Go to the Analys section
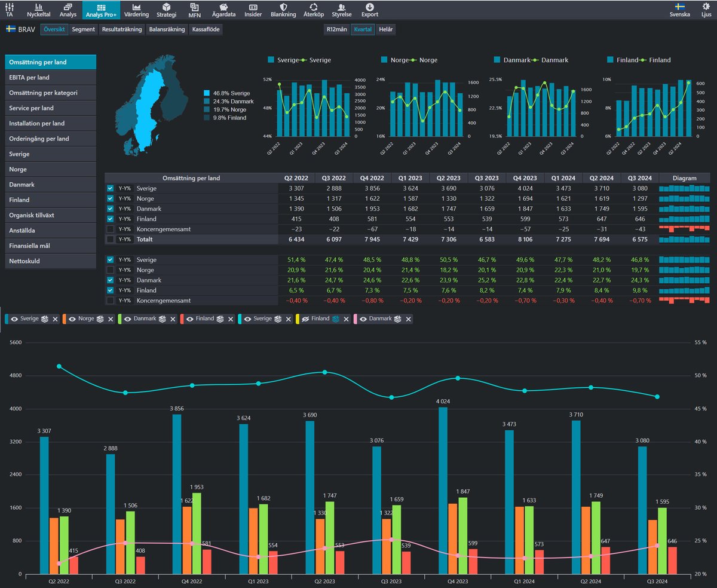Viewport: 717px width, 588px height. click(68, 10)
